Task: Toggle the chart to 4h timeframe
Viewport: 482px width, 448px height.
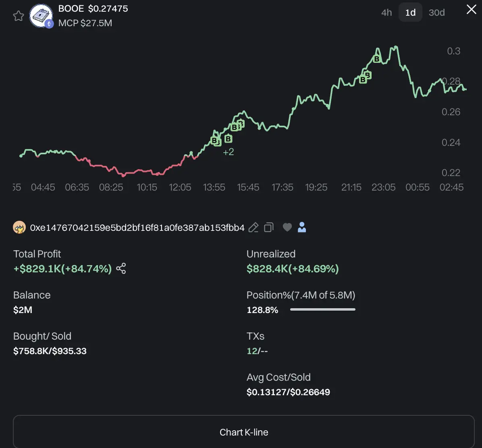Action: click(x=386, y=12)
